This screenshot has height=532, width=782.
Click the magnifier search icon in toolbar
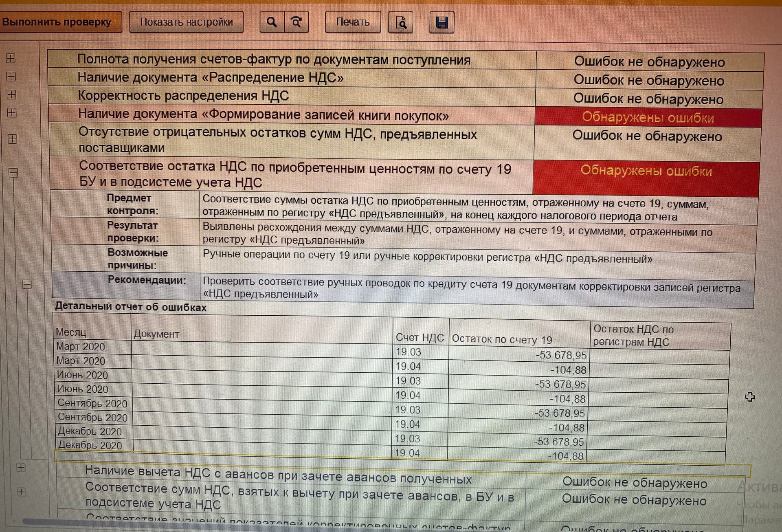[x=272, y=22]
